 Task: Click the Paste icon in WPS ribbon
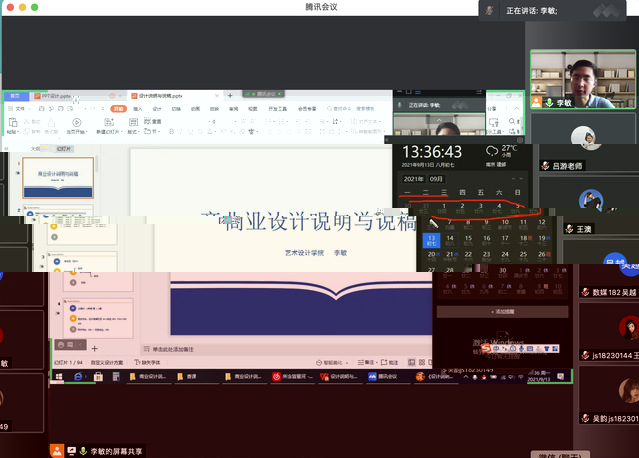coord(13,122)
